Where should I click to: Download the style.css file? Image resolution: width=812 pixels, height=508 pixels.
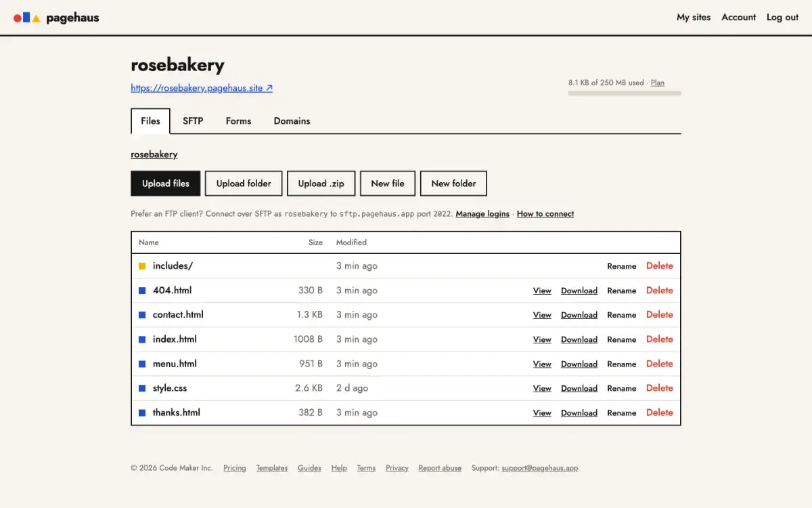[x=579, y=388]
